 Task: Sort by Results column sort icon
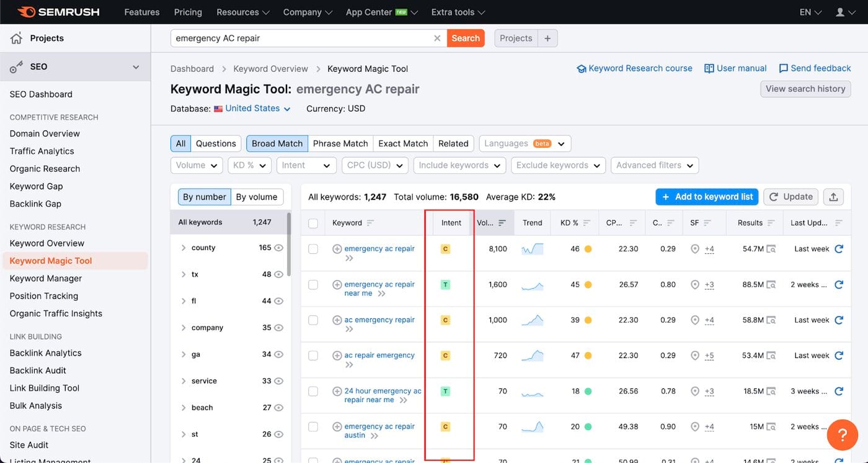click(771, 223)
